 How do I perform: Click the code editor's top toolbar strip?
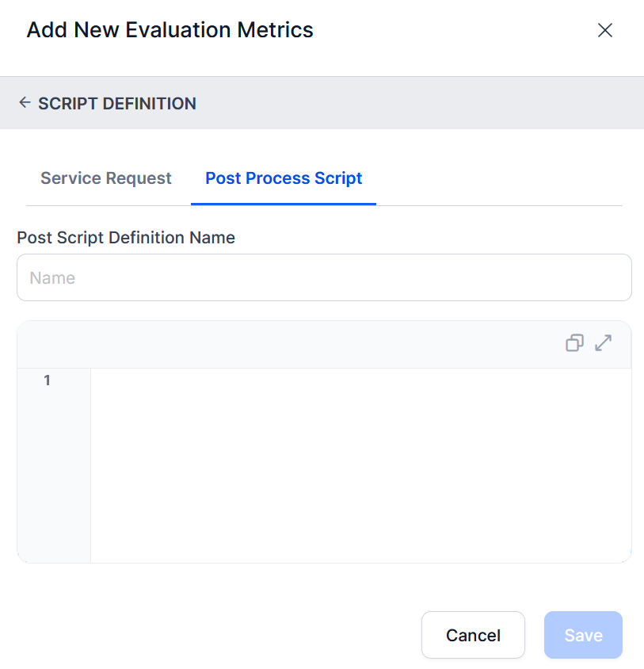pyautogui.click(x=285, y=344)
